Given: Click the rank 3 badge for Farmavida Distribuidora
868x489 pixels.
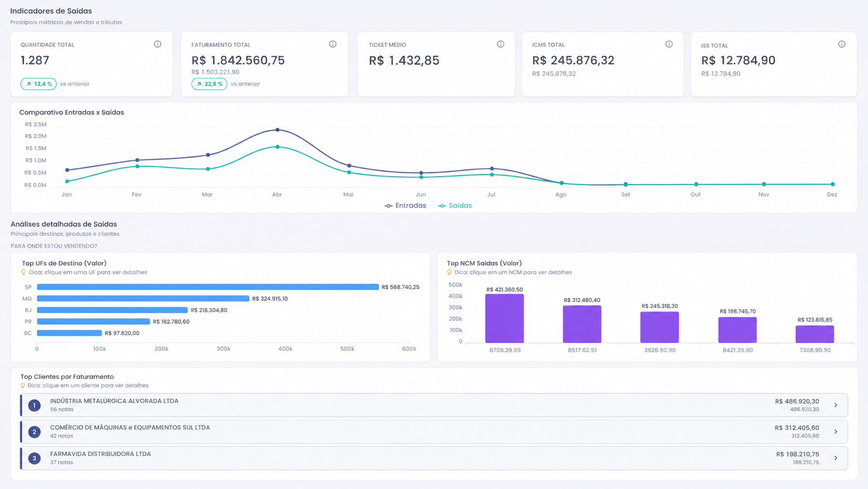Looking at the screenshot, I should click(x=34, y=458).
